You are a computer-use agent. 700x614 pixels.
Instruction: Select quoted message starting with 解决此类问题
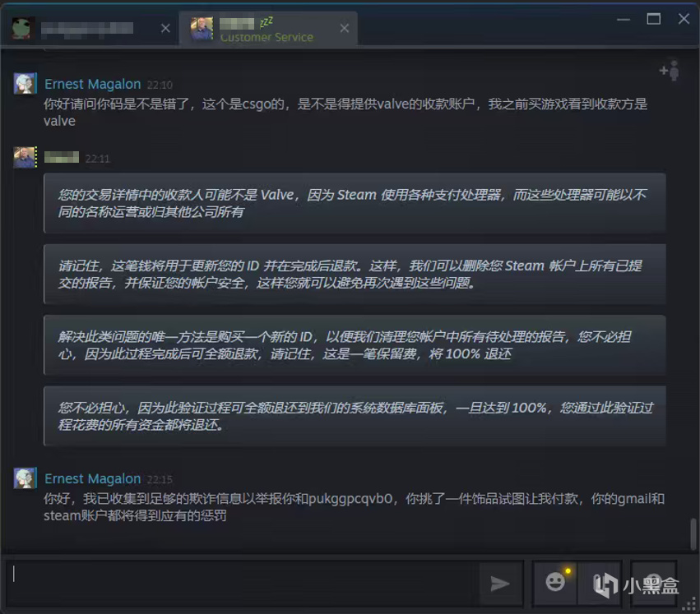355,345
